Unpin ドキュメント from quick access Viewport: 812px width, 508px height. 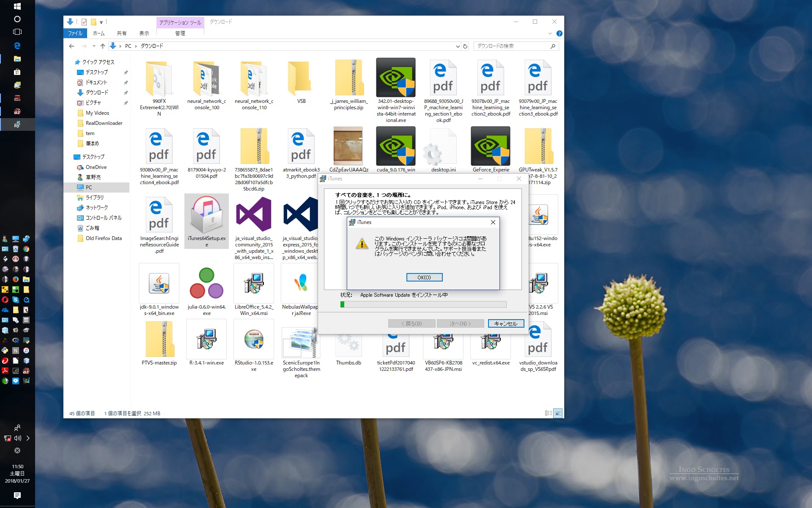[x=126, y=83]
